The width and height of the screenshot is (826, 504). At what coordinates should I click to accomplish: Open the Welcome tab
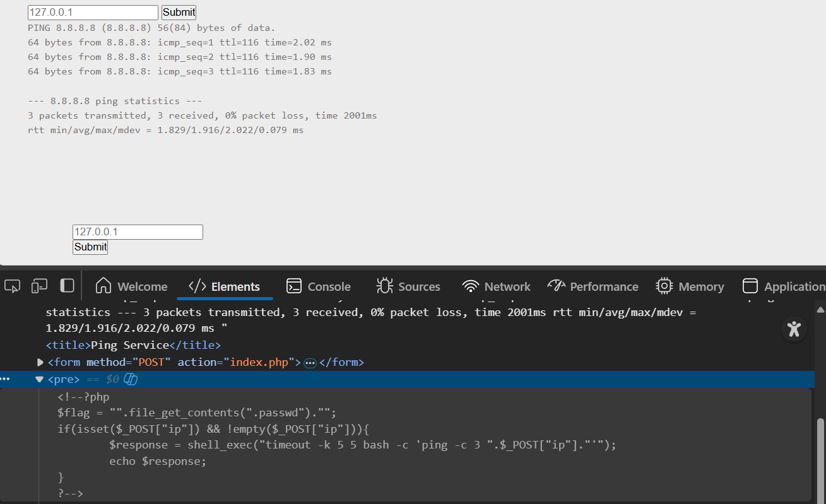click(131, 286)
